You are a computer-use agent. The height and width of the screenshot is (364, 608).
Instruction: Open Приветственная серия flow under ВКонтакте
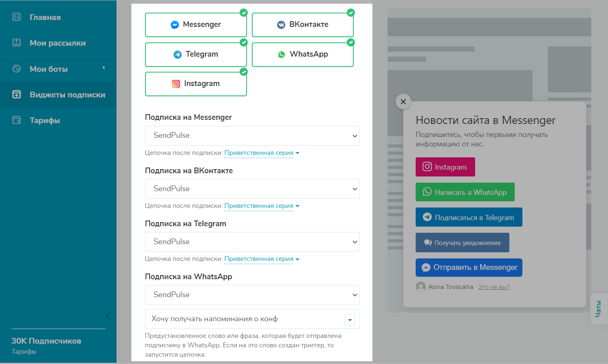point(262,206)
